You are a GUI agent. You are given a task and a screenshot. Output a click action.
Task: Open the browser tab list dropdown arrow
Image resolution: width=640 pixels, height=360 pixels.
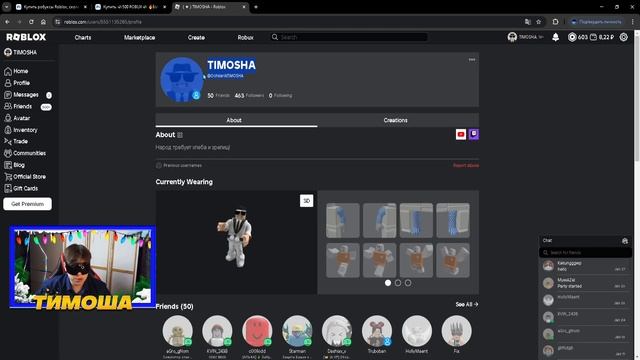pos(7,7)
